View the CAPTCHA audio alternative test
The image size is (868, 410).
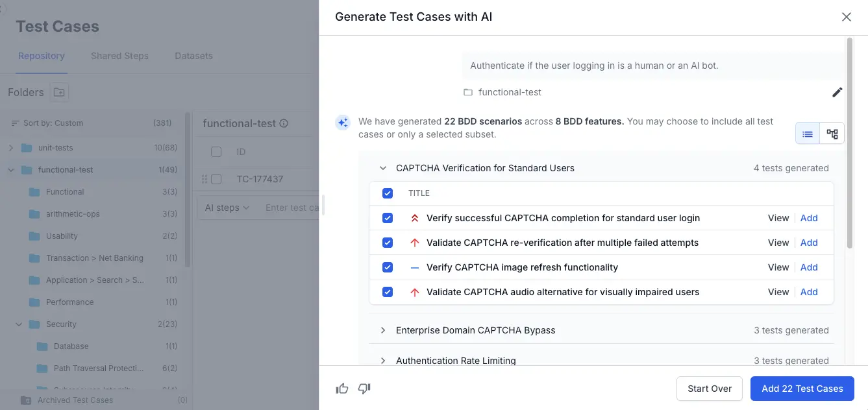point(778,292)
